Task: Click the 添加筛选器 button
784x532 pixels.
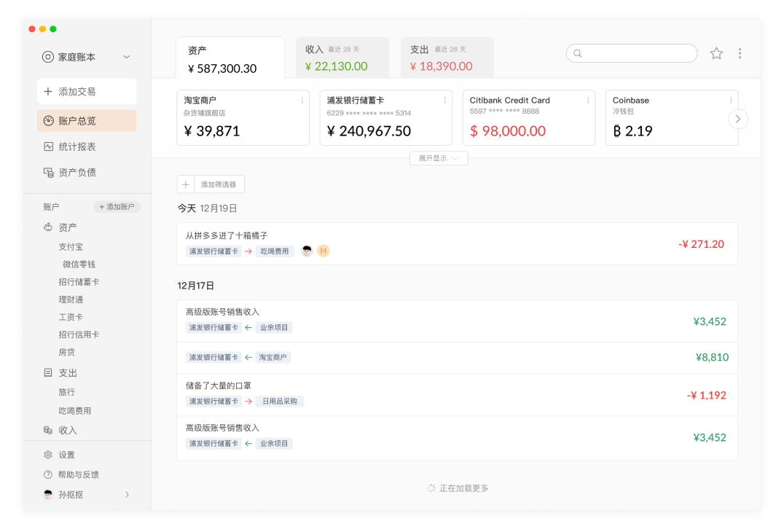Action: pos(218,184)
